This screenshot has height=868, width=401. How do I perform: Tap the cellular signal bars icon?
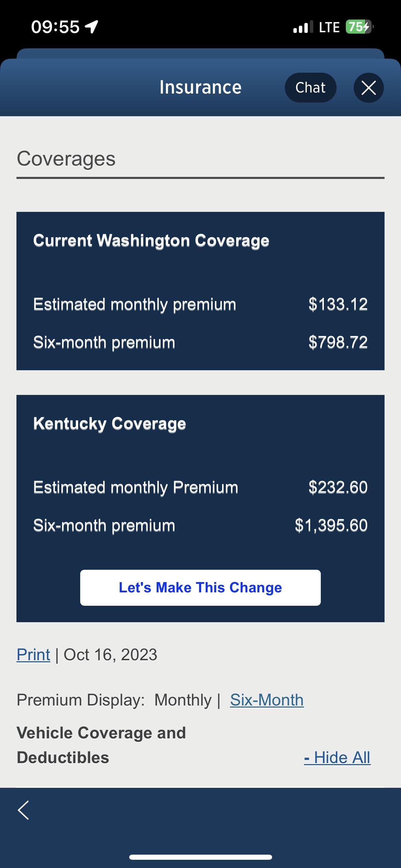[x=303, y=27]
